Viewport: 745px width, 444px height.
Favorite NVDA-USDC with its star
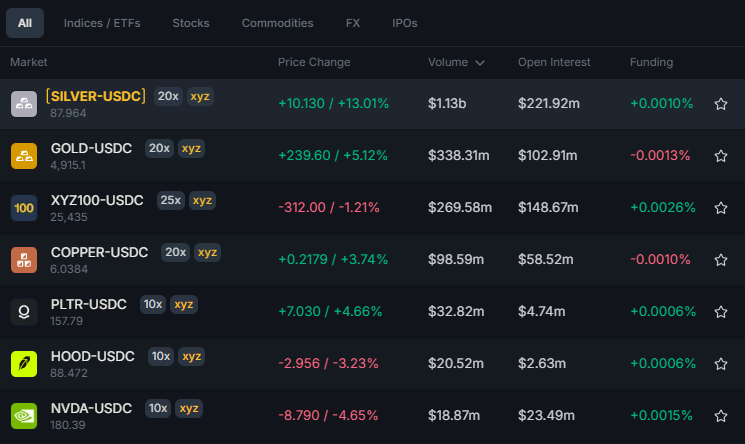tap(721, 416)
